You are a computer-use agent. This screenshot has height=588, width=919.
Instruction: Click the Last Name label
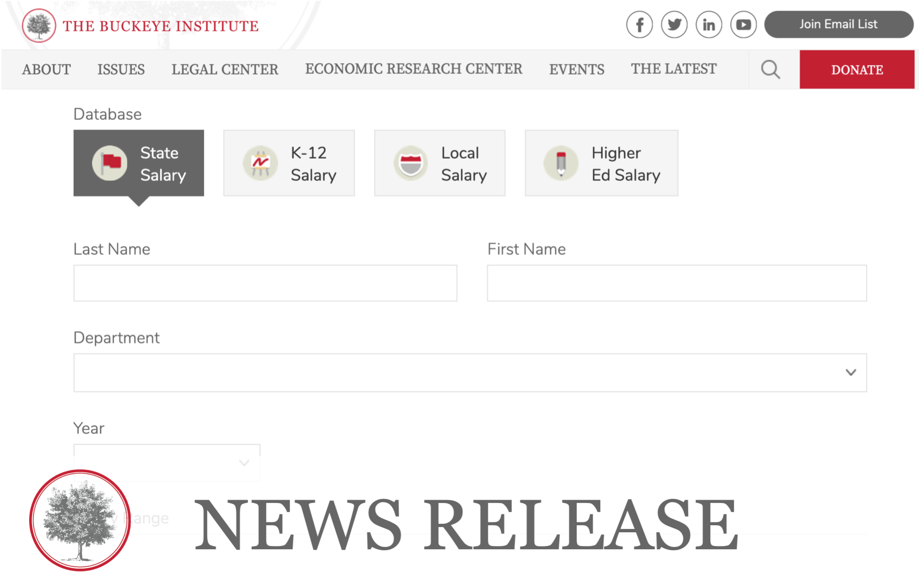[x=112, y=249]
